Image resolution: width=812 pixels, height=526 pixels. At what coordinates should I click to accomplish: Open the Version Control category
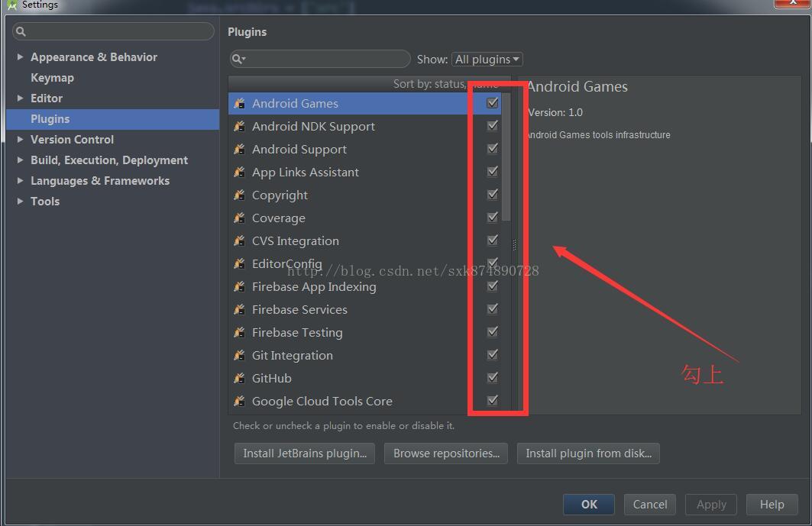point(72,140)
